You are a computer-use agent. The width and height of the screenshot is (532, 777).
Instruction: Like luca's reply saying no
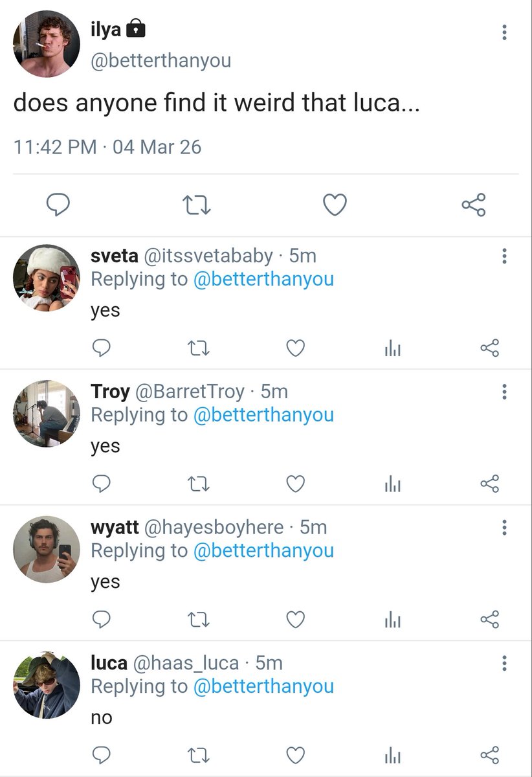295,755
